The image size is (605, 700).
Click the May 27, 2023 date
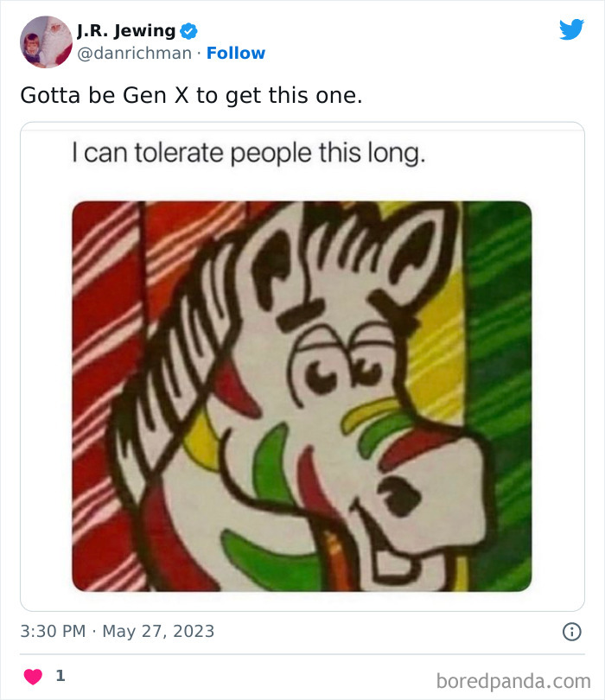coord(158,631)
